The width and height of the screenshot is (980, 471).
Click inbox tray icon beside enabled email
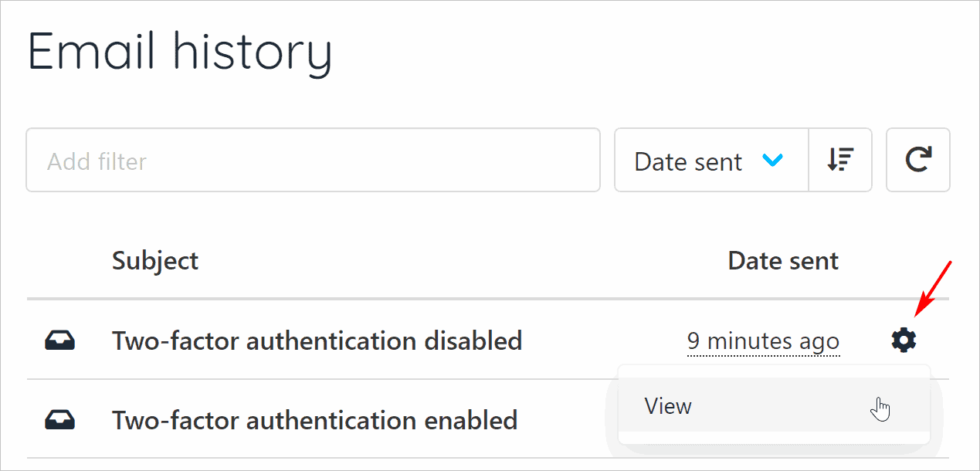[59, 420]
